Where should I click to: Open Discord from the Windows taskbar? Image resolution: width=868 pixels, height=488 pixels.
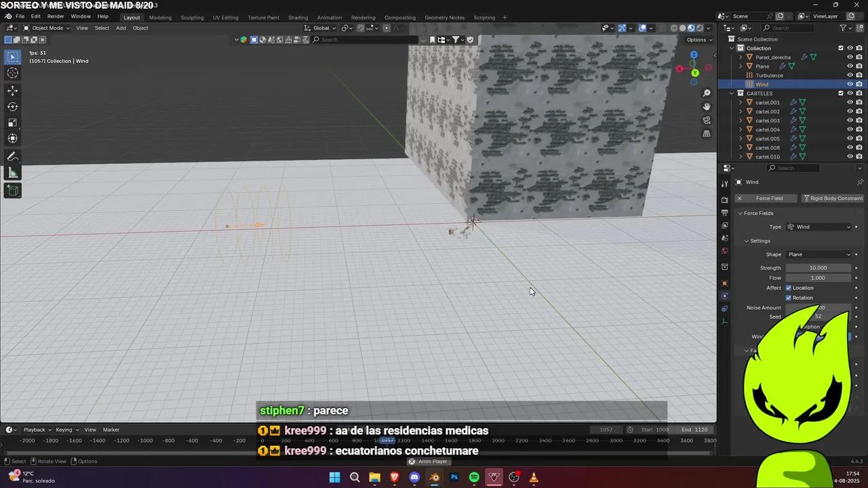coord(414,477)
